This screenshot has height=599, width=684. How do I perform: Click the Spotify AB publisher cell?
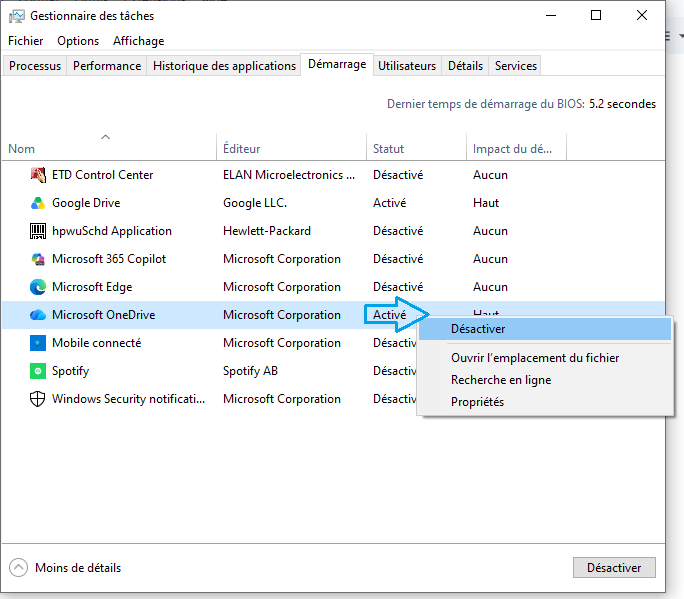[250, 371]
